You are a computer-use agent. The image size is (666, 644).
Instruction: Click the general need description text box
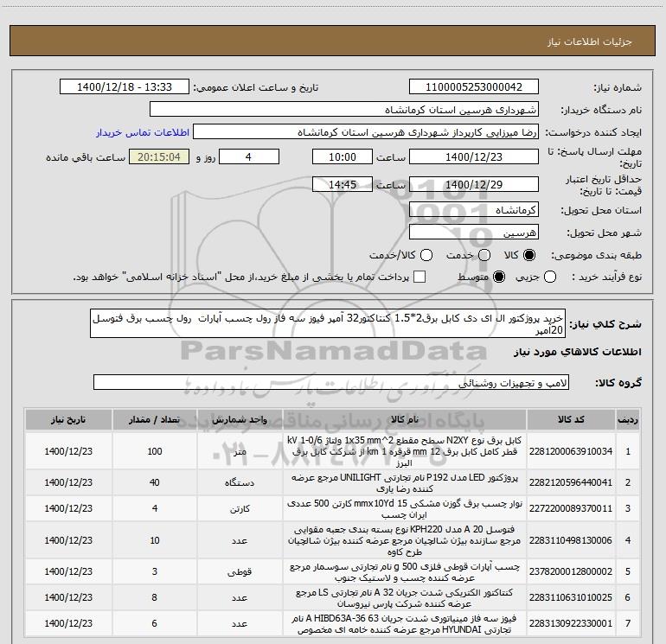pos(328,323)
